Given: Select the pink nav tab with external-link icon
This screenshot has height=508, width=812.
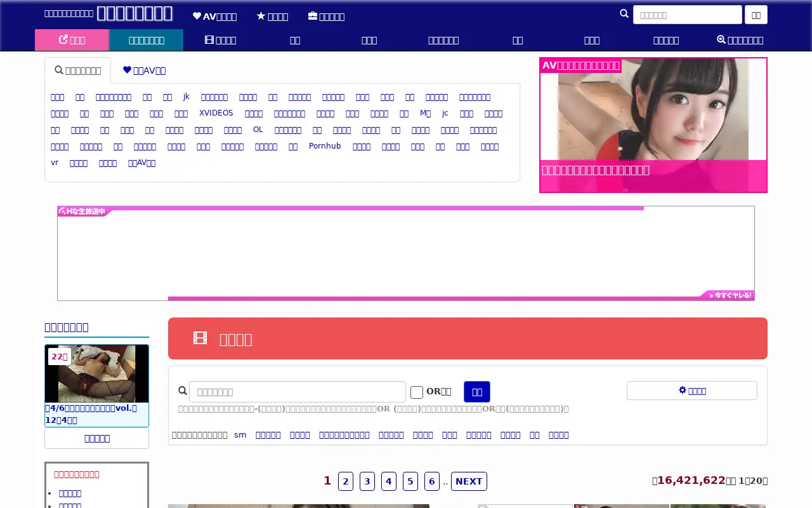Looking at the screenshot, I should point(72,40).
